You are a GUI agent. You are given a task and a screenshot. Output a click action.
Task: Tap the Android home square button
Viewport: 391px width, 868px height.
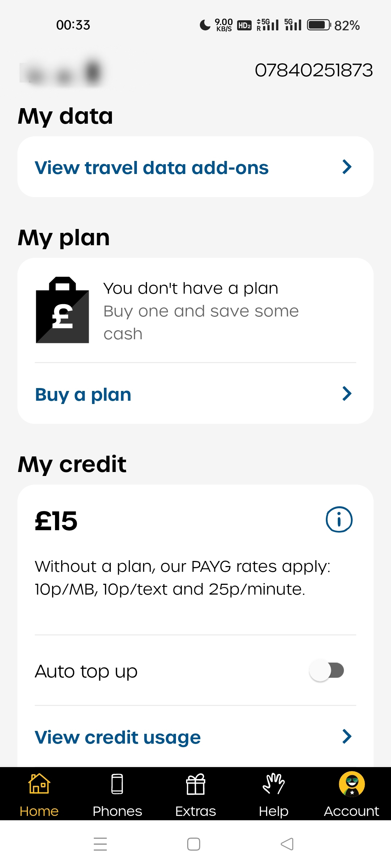(x=194, y=844)
